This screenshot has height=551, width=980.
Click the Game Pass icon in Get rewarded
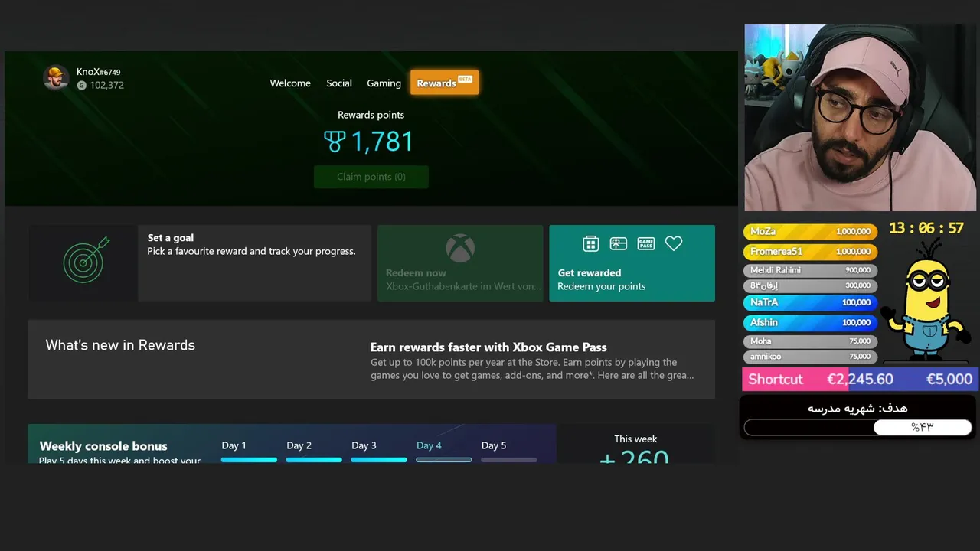(x=646, y=243)
